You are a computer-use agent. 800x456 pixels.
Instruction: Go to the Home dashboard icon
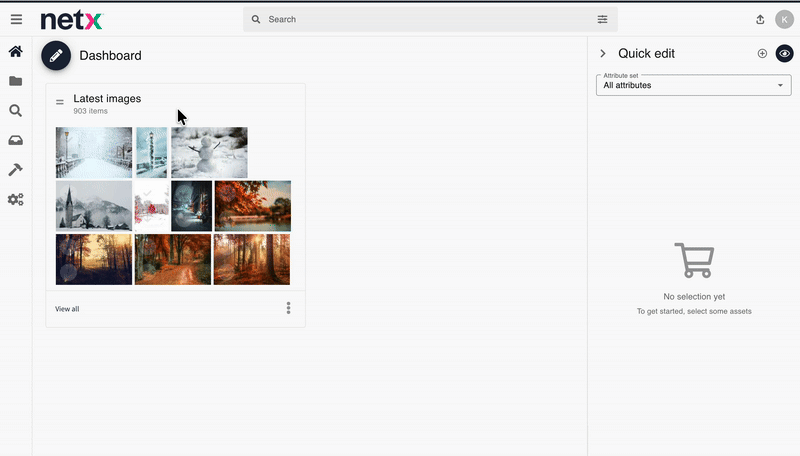15,51
